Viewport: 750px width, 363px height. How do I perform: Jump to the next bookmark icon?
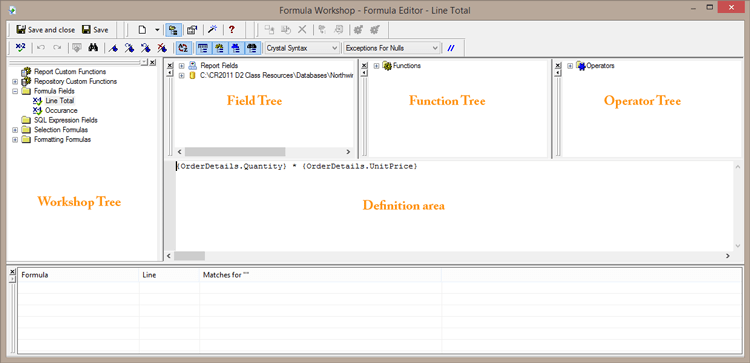129,47
